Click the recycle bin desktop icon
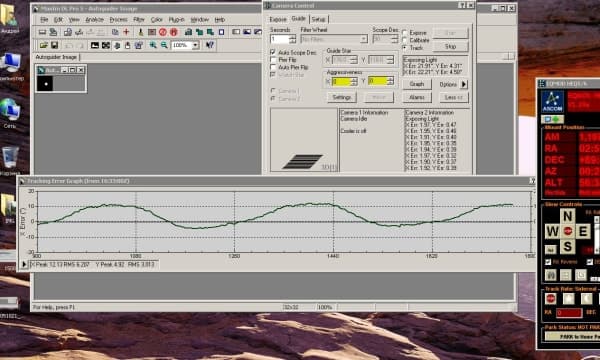Screen dimensions: 600x360 (10, 157)
